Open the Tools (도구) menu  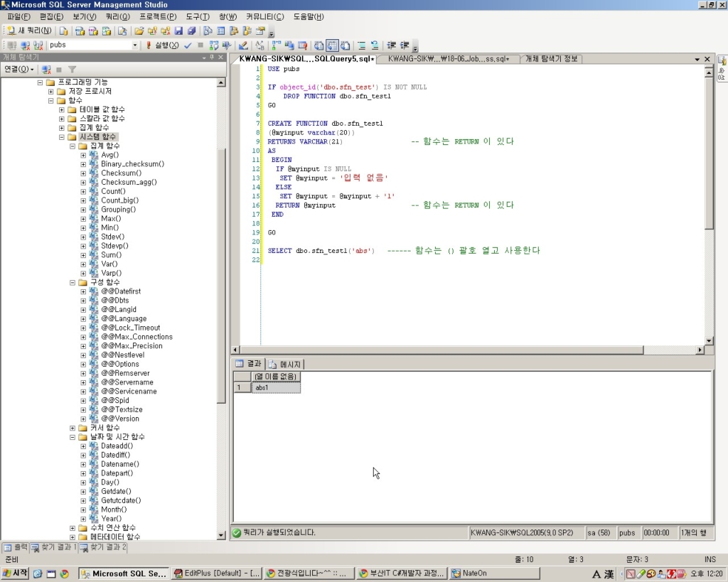pos(198,17)
